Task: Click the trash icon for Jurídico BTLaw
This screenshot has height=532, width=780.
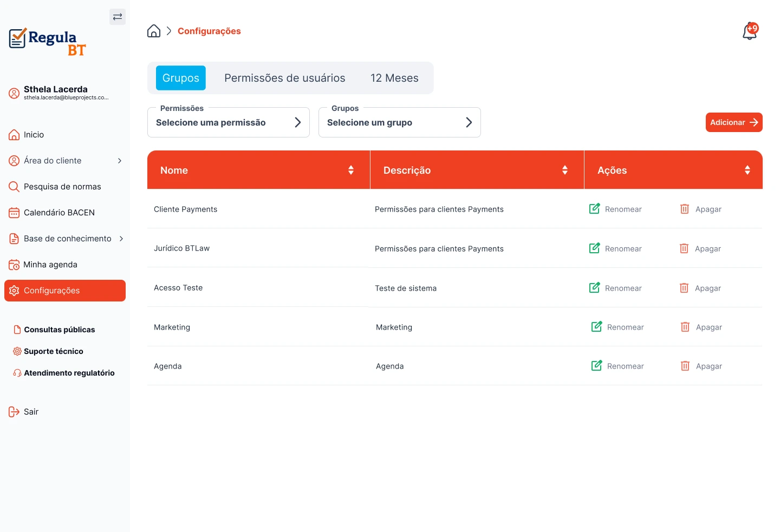Action: click(x=684, y=248)
